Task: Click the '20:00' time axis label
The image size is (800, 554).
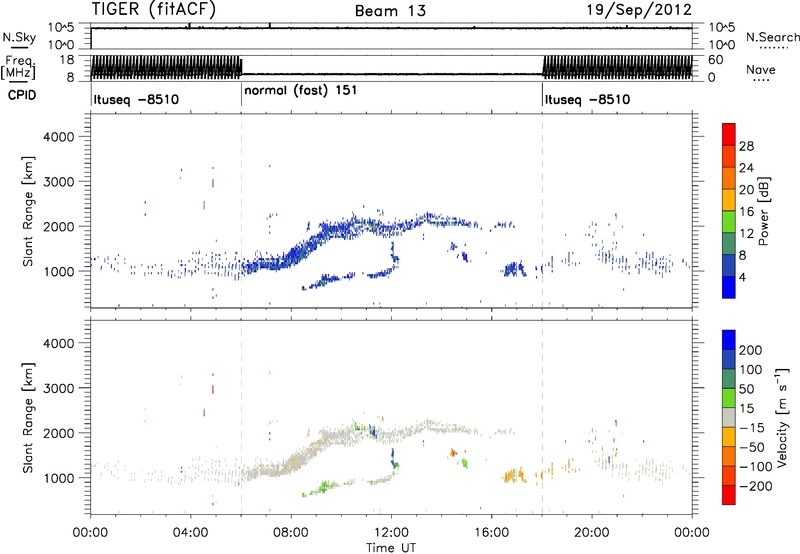Action: pyautogui.click(x=591, y=533)
